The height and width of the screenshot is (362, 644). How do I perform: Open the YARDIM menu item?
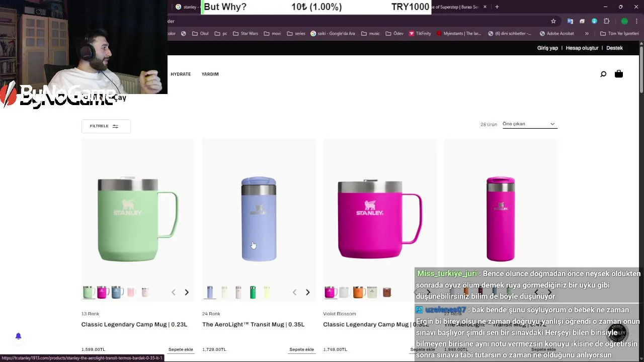[210, 74]
